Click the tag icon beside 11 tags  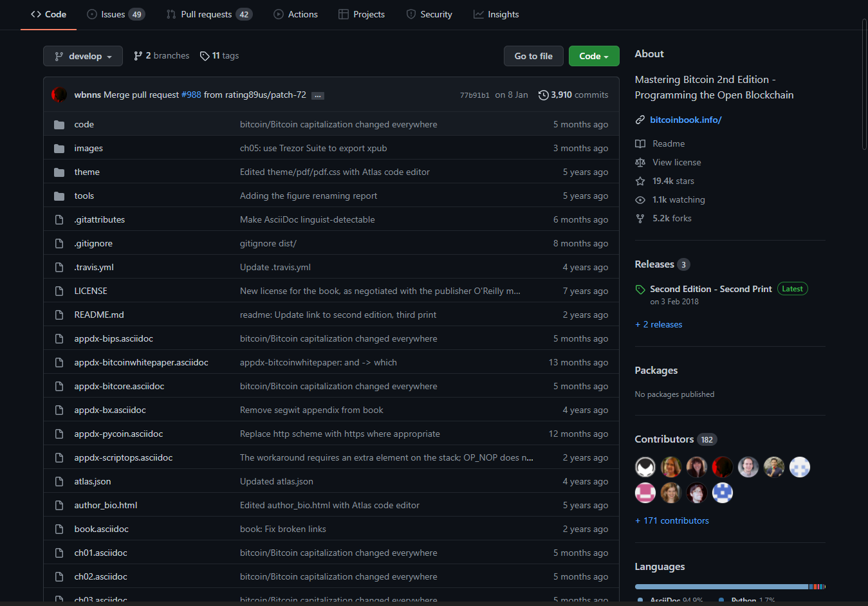(x=205, y=56)
